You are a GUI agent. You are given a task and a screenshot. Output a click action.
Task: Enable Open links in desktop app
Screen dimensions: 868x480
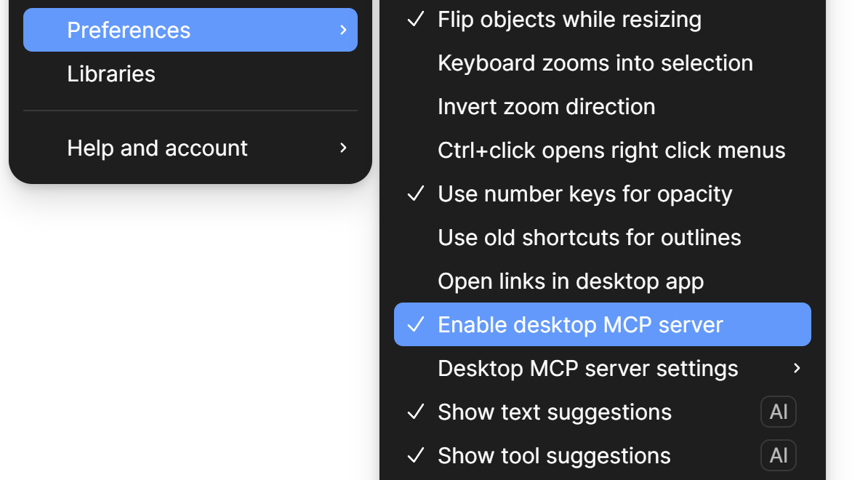click(x=570, y=281)
